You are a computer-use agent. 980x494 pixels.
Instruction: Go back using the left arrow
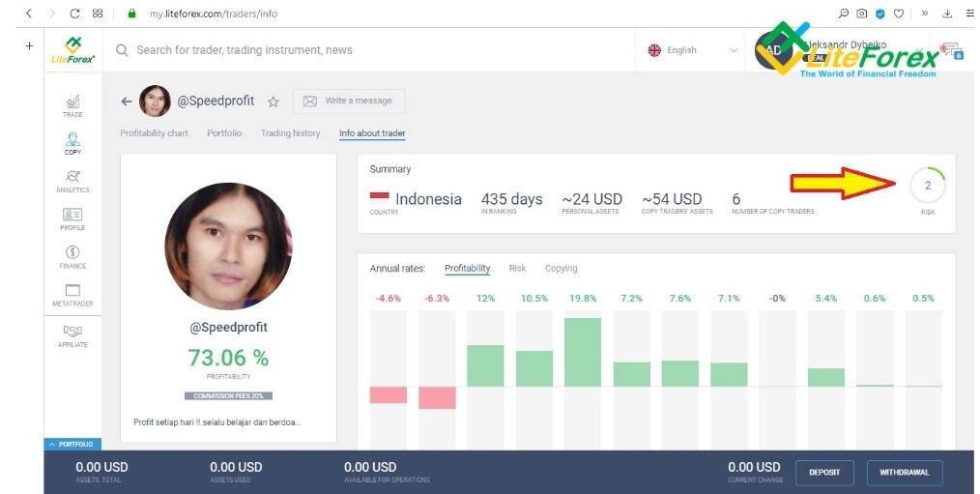click(x=126, y=102)
